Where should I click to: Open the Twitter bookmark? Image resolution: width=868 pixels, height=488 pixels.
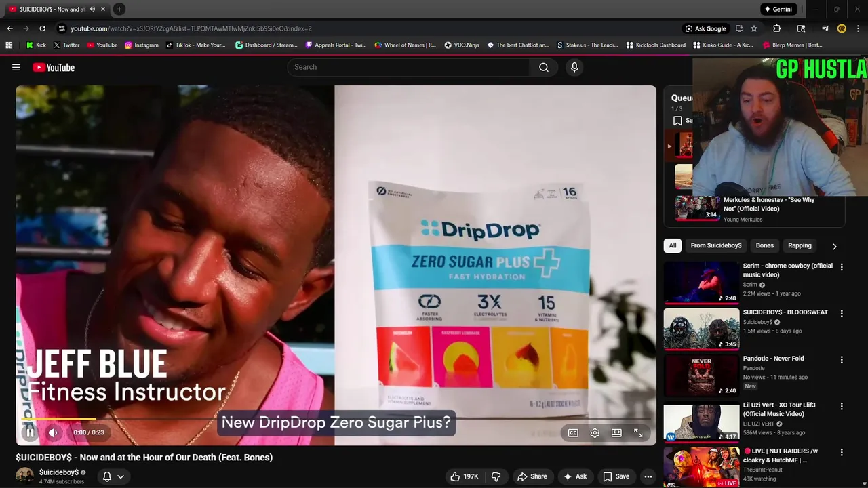pos(66,45)
